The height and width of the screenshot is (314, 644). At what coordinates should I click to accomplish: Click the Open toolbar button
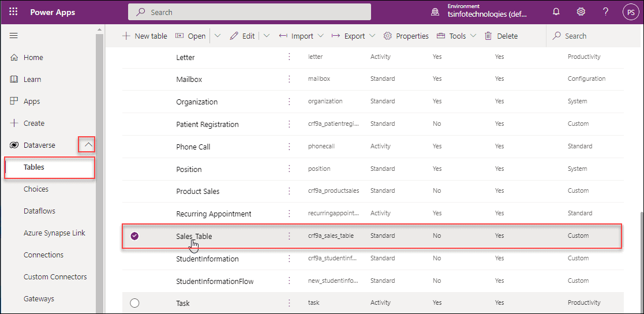pos(190,36)
